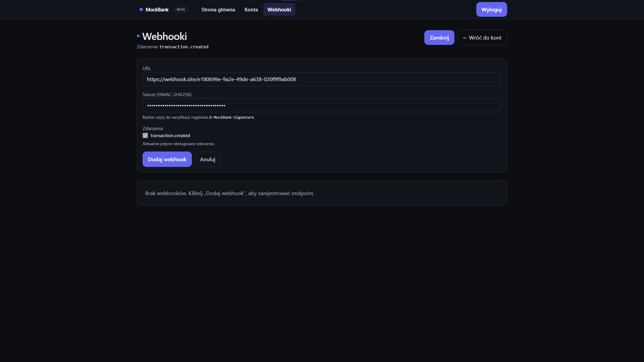Click the Webhooki page heading
The width and height of the screenshot is (644, 362).
(x=164, y=36)
